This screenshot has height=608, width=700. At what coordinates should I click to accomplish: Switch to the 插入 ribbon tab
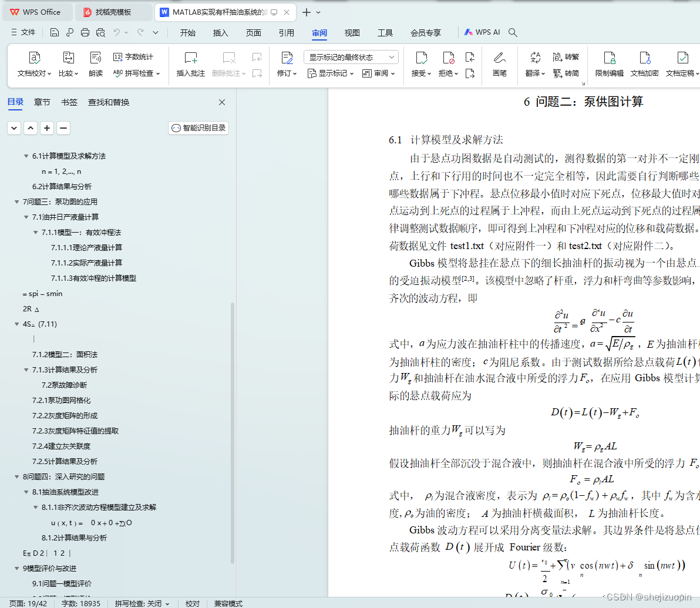(x=221, y=33)
